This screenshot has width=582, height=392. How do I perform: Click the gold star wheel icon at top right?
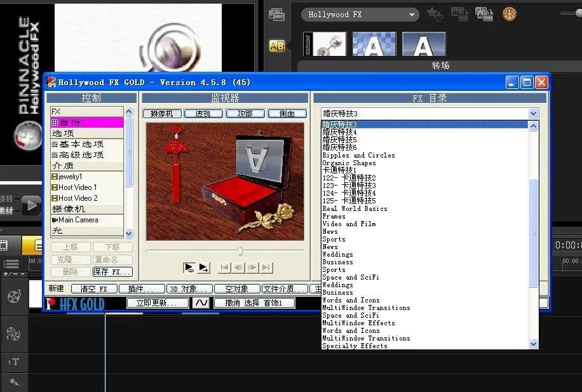[509, 13]
